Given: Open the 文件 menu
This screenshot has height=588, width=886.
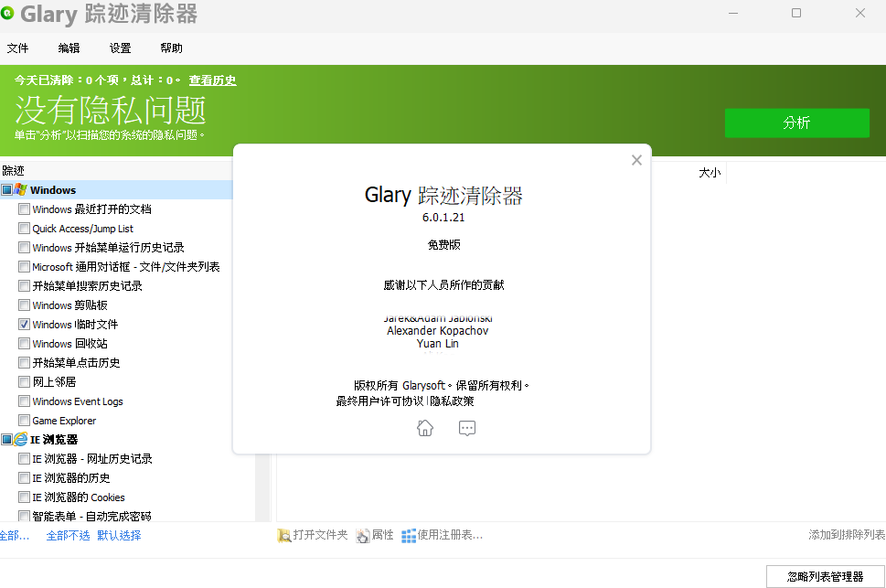Looking at the screenshot, I should tap(17, 48).
